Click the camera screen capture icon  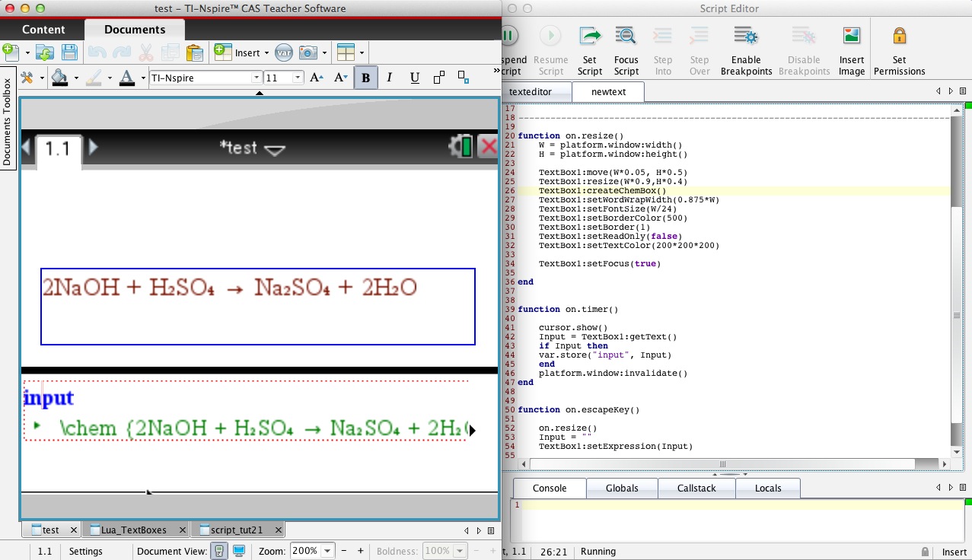point(308,52)
